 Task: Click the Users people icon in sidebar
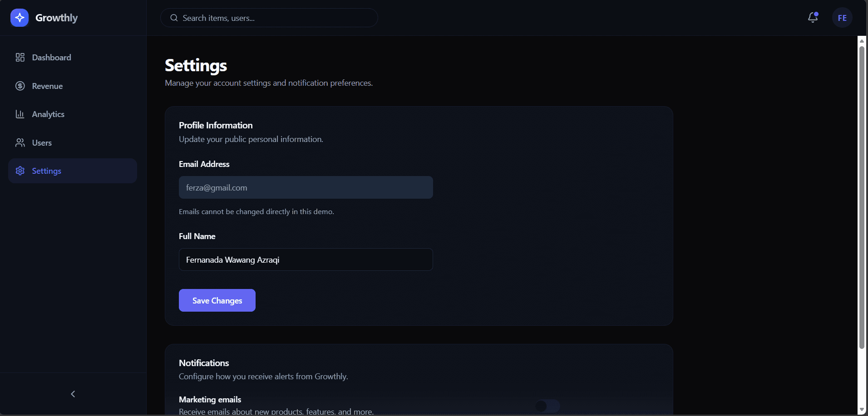point(20,143)
